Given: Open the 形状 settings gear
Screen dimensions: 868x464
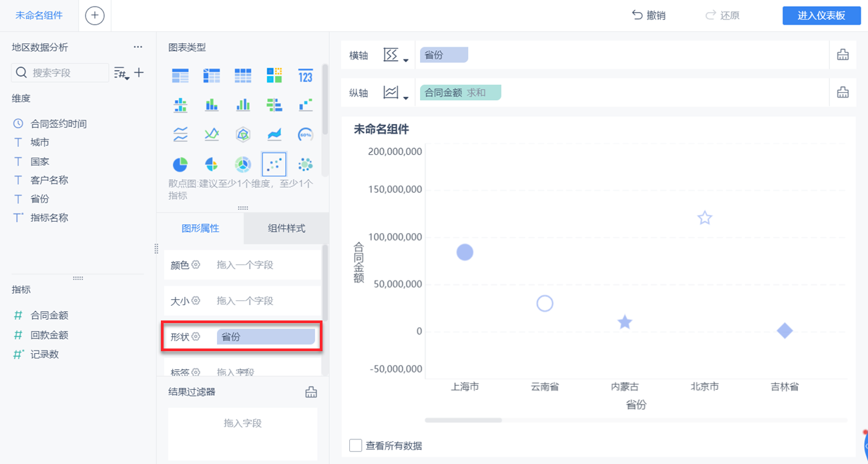Looking at the screenshot, I should (196, 336).
